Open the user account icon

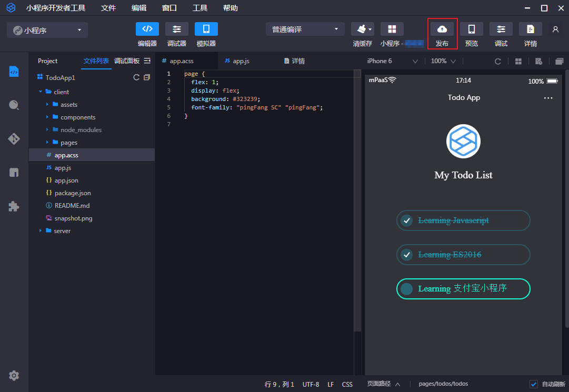click(555, 29)
